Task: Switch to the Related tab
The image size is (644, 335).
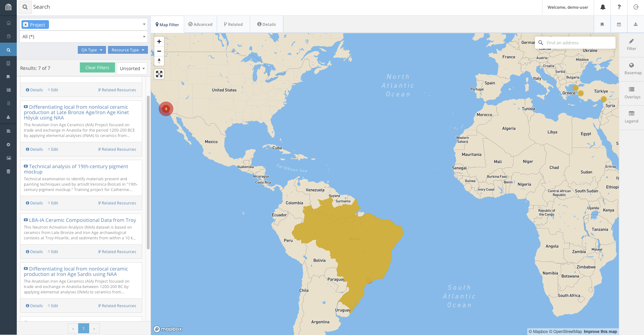Action: click(233, 25)
